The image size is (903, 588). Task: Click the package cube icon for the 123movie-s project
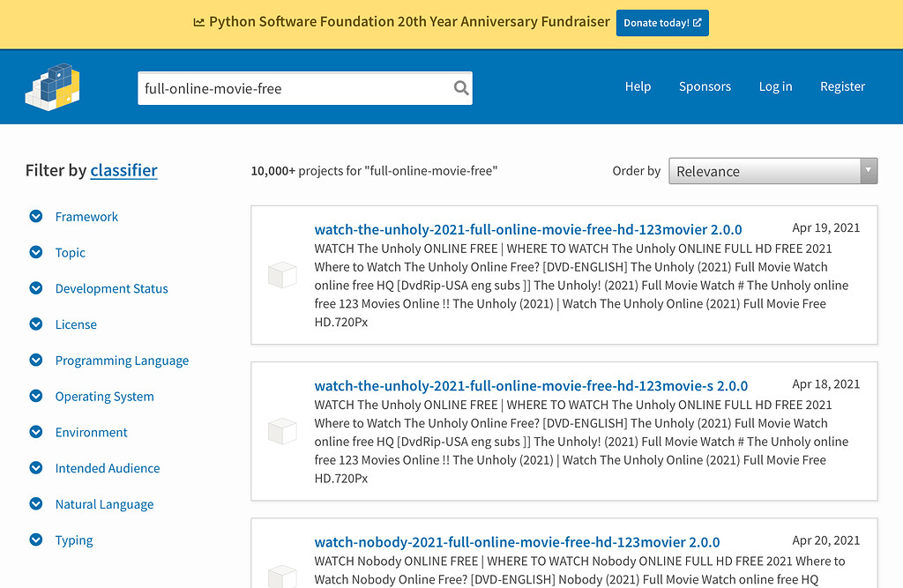[x=282, y=431]
